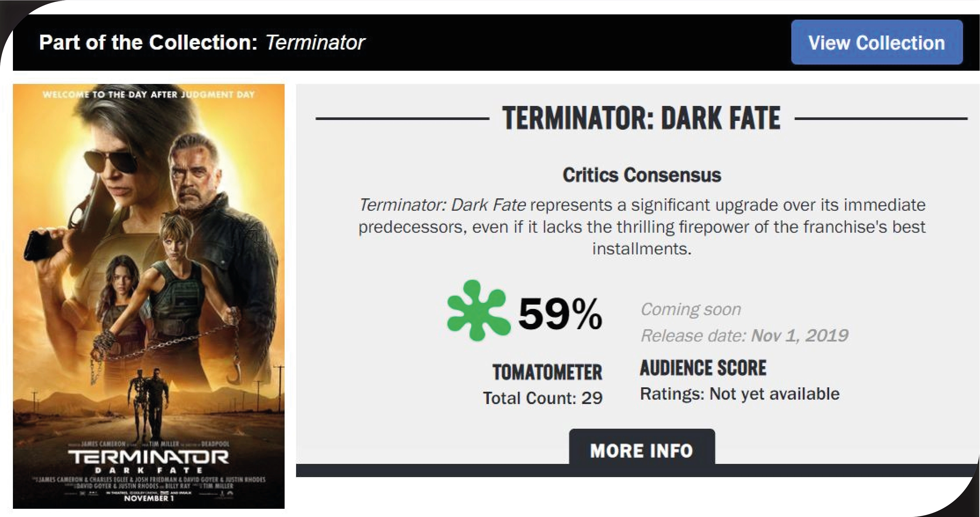The height and width of the screenshot is (517, 980).
Task: Click the green rotten splat icon
Action: pos(478,311)
